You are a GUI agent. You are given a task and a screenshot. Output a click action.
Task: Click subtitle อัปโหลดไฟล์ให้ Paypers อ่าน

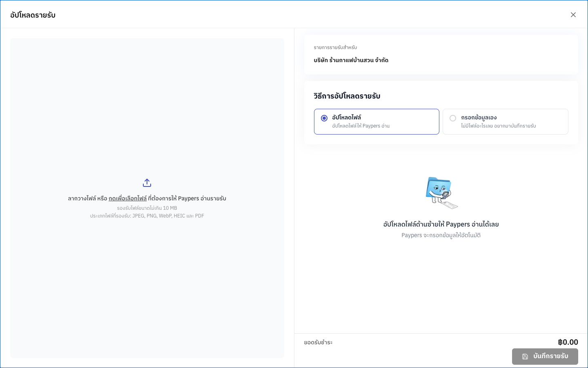(x=361, y=126)
